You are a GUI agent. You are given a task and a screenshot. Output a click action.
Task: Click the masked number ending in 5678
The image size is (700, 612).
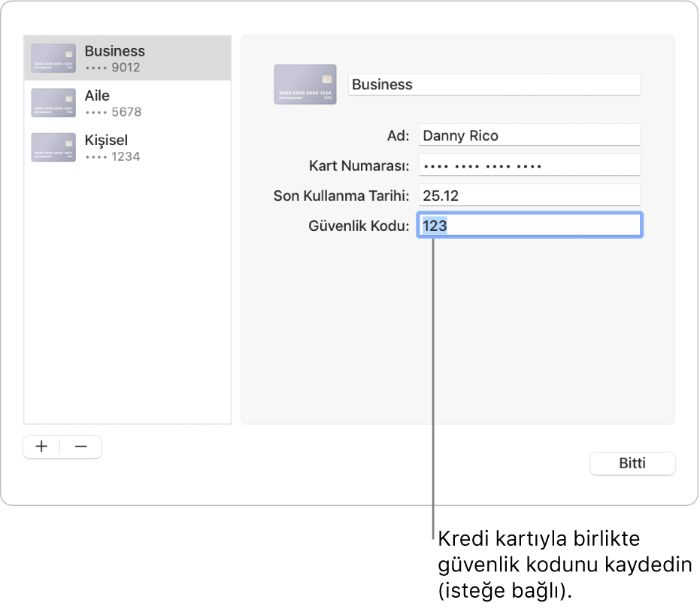[x=113, y=112]
